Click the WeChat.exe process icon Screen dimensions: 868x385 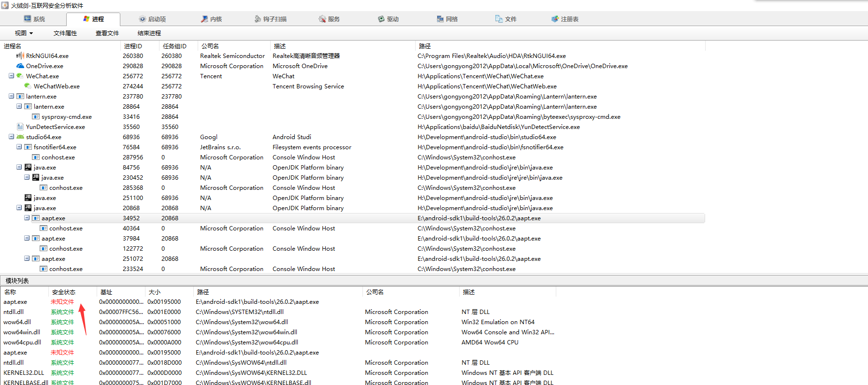point(20,76)
